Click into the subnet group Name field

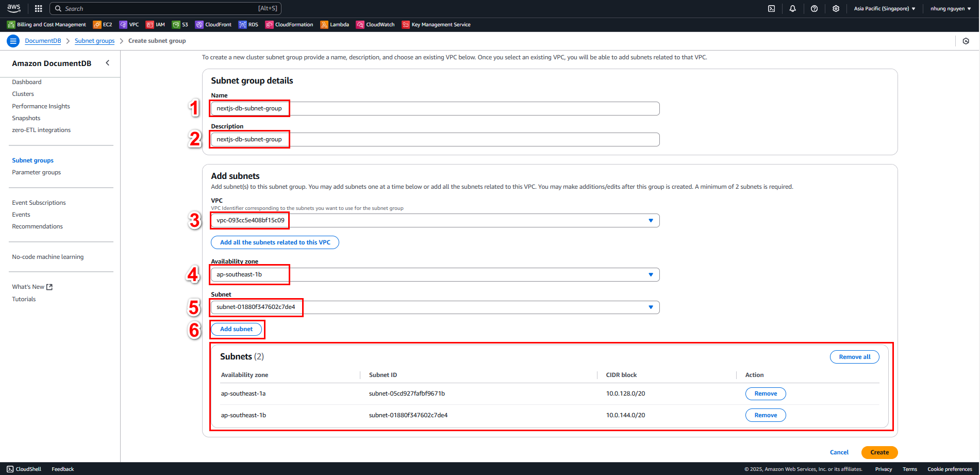click(435, 109)
